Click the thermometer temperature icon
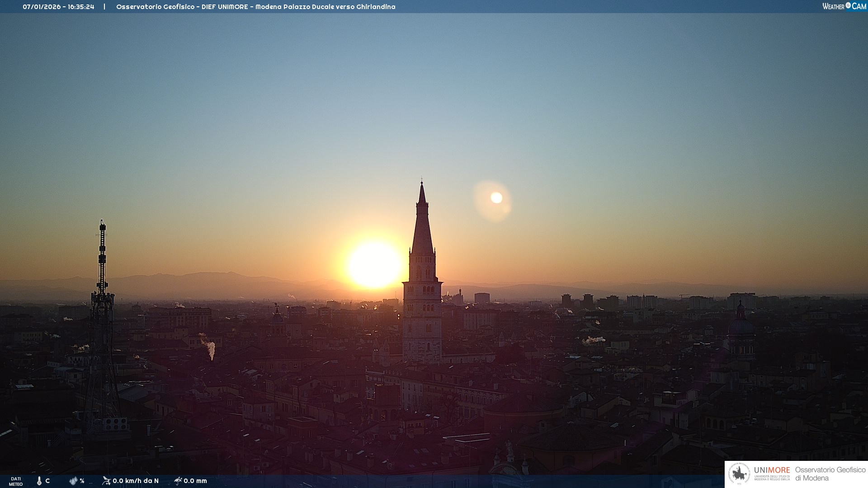 tap(39, 481)
